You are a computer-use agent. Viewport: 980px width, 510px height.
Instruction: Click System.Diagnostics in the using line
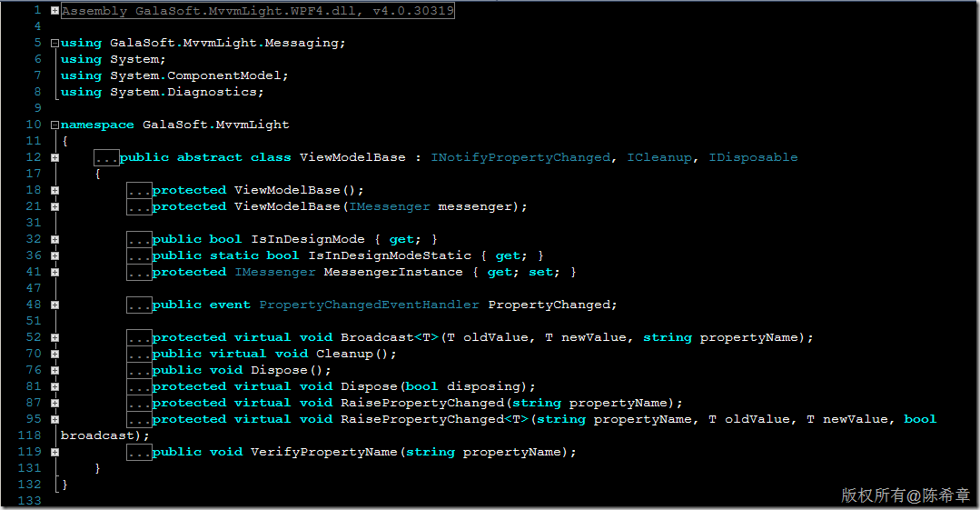[183, 92]
